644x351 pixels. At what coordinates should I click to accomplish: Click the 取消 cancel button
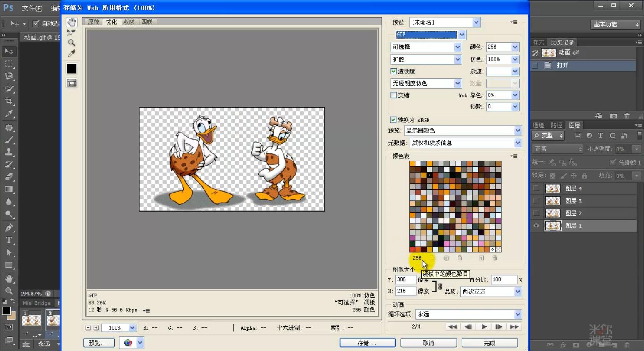click(x=428, y=343)
